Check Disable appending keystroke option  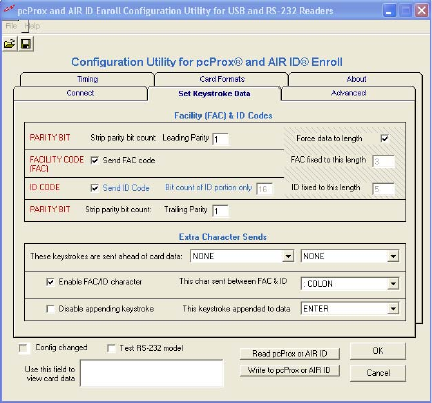coord(50,309)
